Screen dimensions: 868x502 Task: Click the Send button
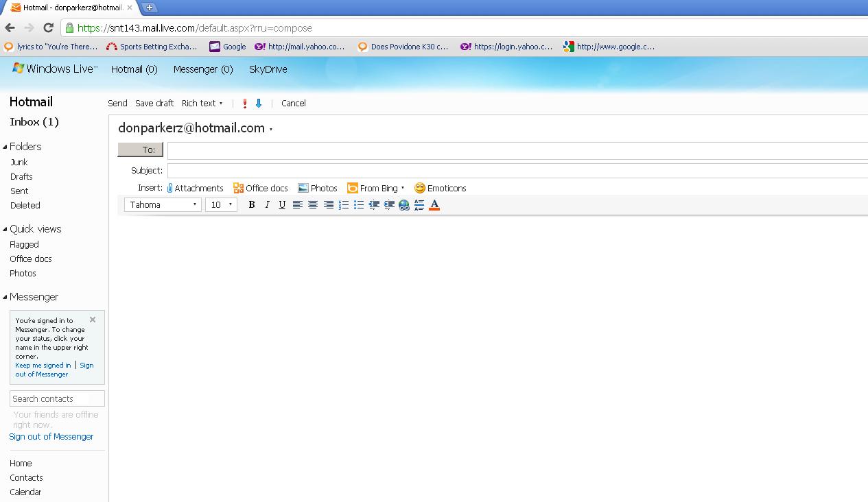coord(117,104)
